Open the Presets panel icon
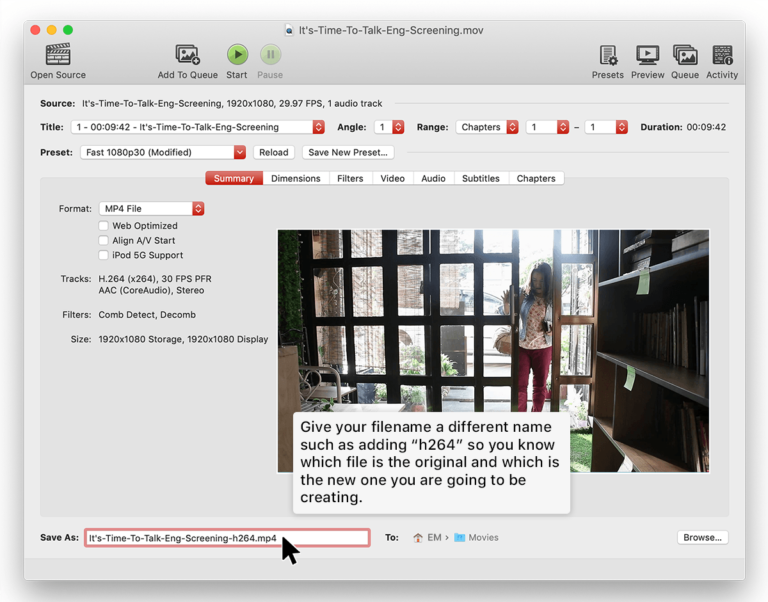The height and width of the screenshot is (602, 768). tap(608, 55)
